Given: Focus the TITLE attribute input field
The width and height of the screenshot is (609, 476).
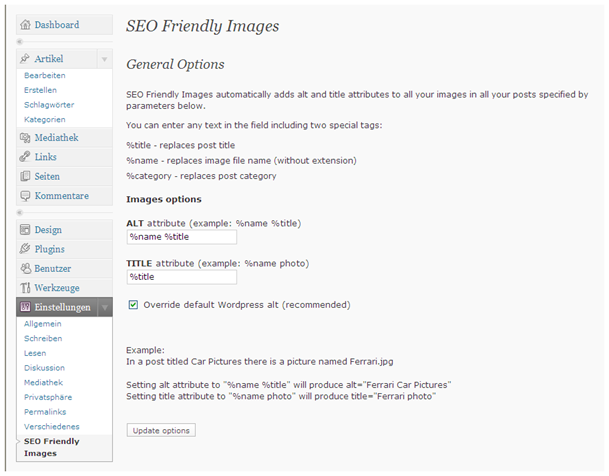Looking at the screenshot, I should [182, 277].
